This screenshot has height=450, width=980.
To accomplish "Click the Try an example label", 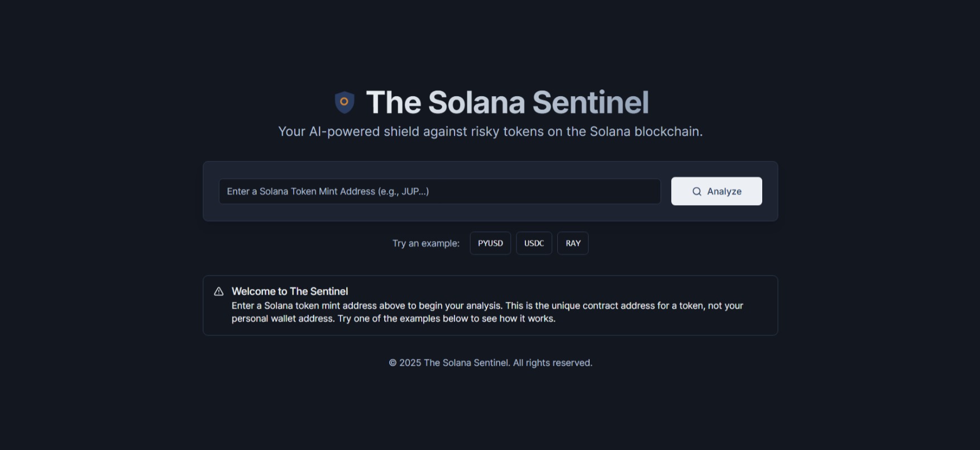I will coord(426,243).
